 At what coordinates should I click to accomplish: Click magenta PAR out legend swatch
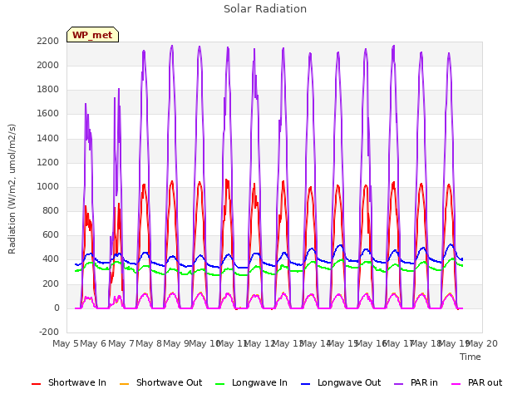(456, 384)
